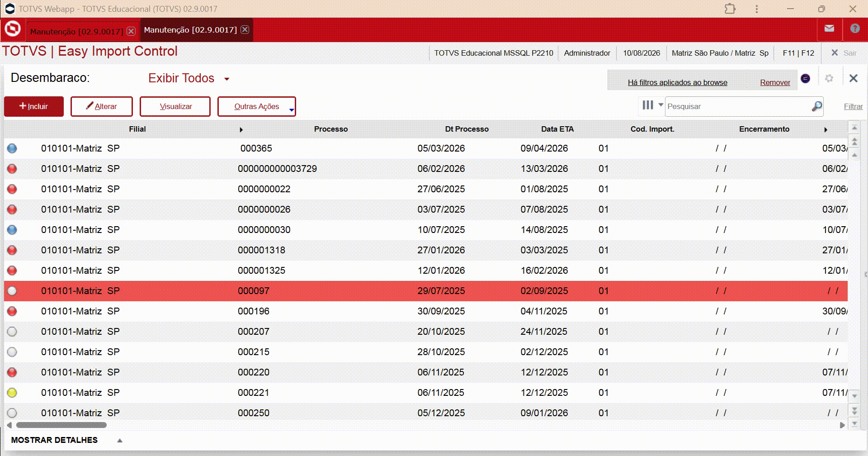This screenshot has height=456, width=868.
Task: Close the active Manutenção tab
Action: [245, 29]
